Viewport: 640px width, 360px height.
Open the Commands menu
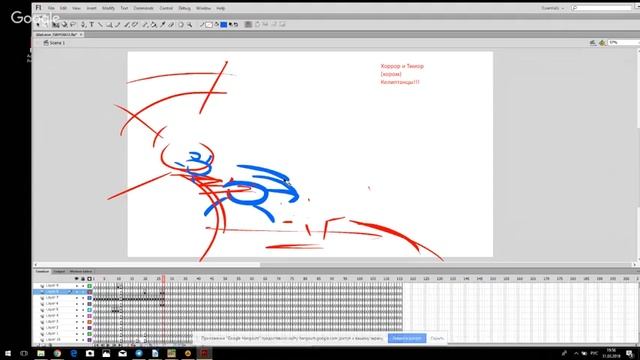(x=144, y=8)
